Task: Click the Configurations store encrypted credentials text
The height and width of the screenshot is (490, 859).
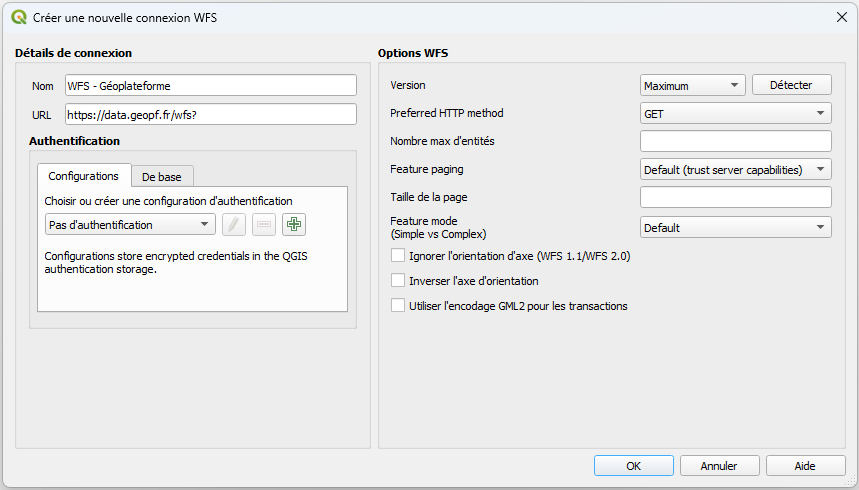Action: [x=176, y=262]
